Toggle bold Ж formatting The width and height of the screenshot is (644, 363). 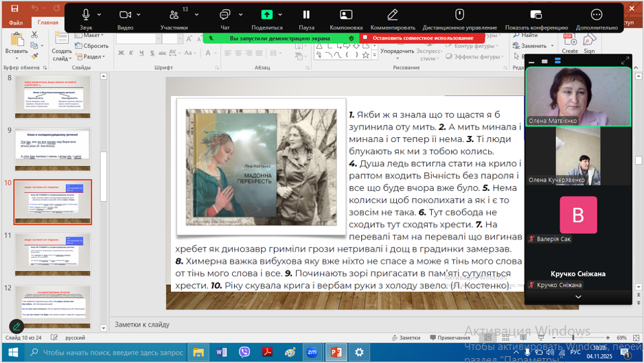coord(121,53)
